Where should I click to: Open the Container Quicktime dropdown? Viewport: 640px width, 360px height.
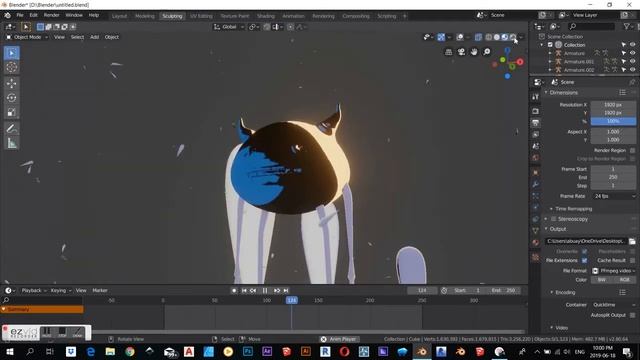(x=613, y=305)
